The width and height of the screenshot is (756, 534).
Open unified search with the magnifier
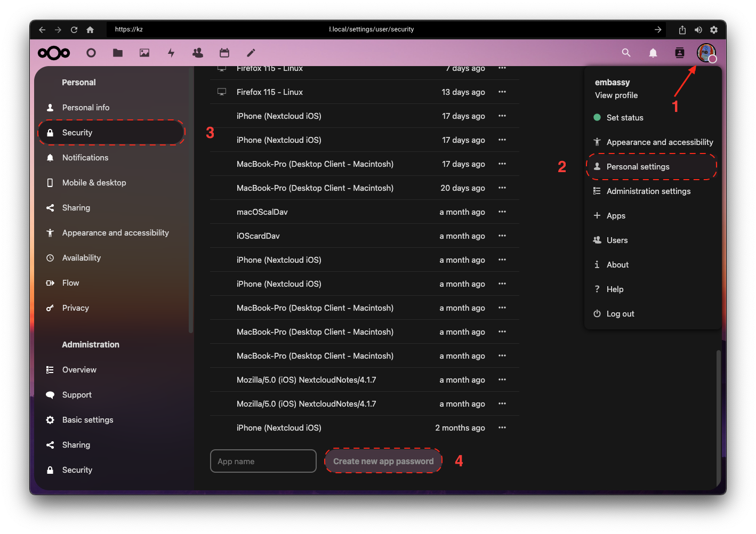[x=626, y=53]
